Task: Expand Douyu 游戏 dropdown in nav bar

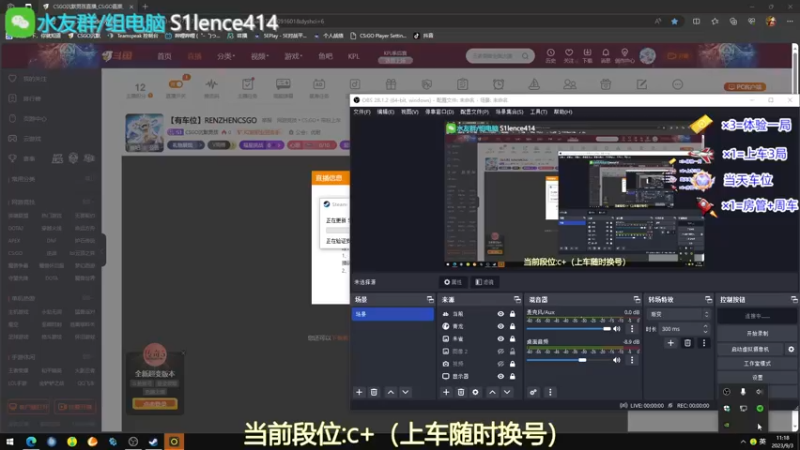Action: (293, 56)
